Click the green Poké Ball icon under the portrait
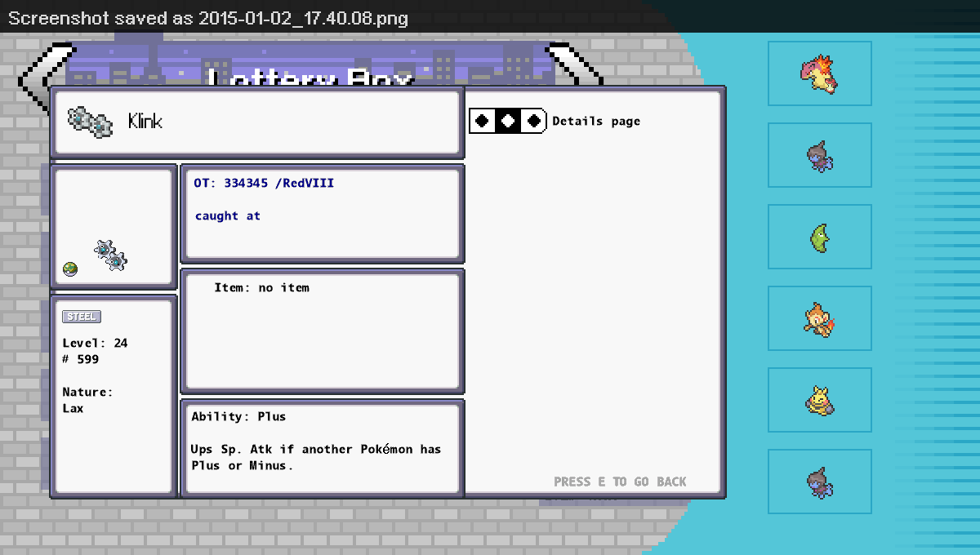 (70, 269)
